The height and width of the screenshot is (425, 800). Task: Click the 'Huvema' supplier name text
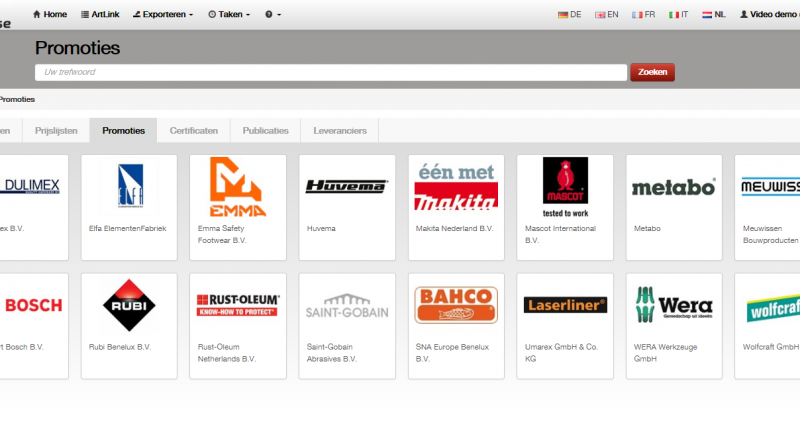click(x=321, y=229)
